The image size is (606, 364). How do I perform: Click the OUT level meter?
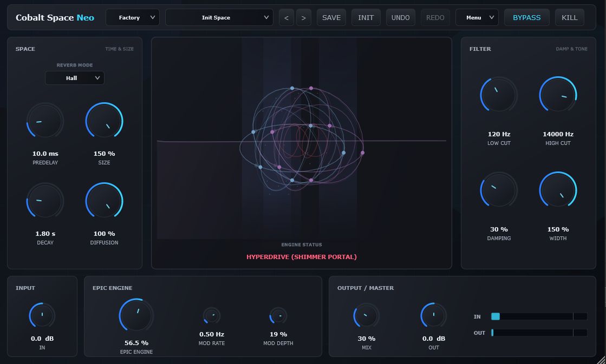click(539, 333)
